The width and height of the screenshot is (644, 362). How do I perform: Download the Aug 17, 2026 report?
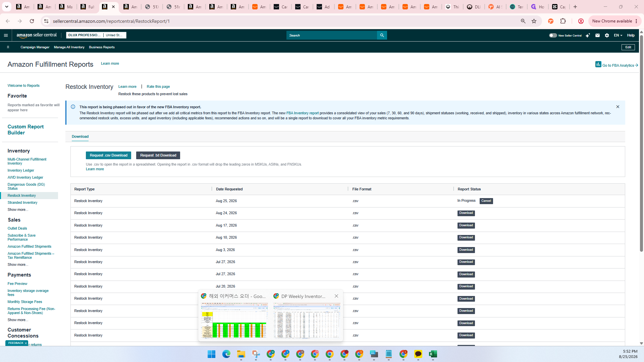point(466,225)
